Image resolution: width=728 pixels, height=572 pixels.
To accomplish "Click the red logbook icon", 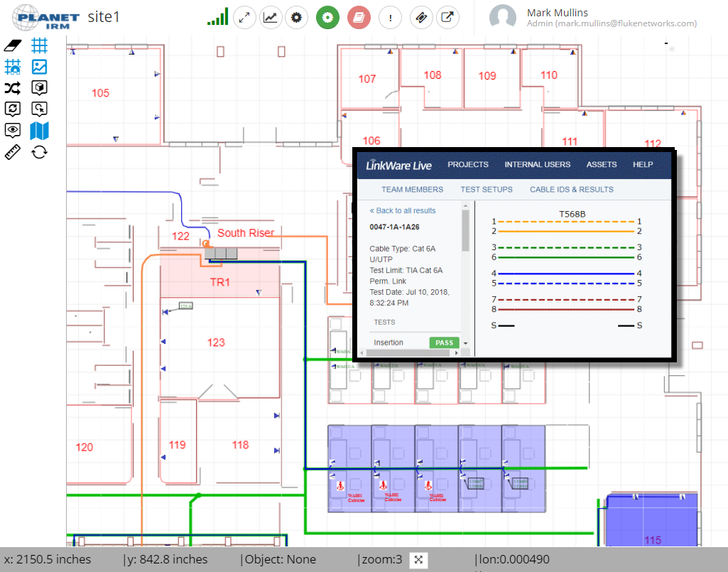I will 359,17.
